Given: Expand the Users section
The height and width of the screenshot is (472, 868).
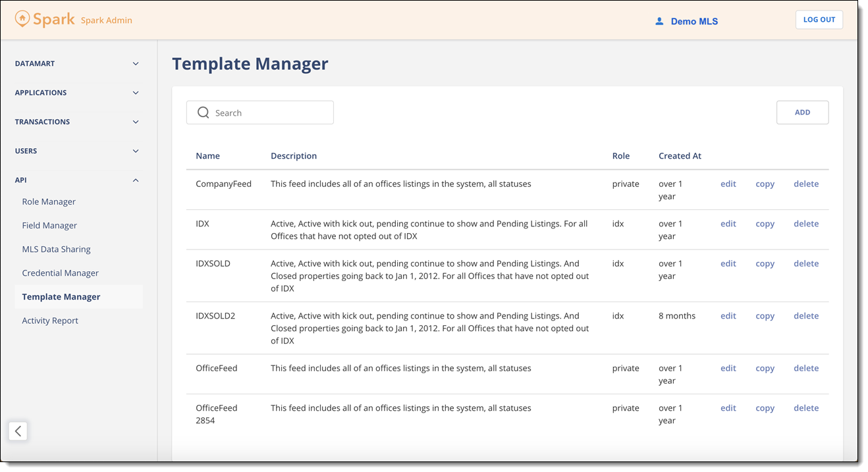Looking at the screenshot, I should click(78, 151).
